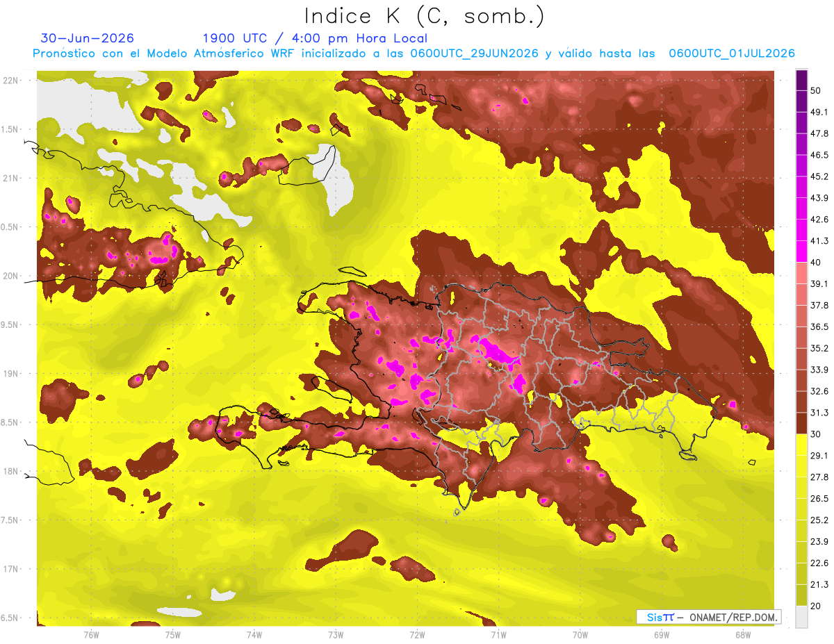Click the longitude label "72W"
834x644 pixels.
click(417, 634)
